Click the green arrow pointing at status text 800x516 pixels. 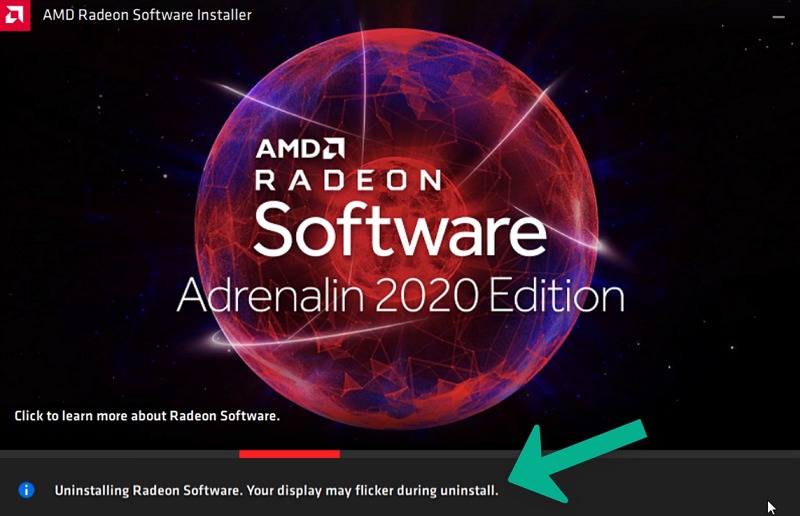[578, 461]
